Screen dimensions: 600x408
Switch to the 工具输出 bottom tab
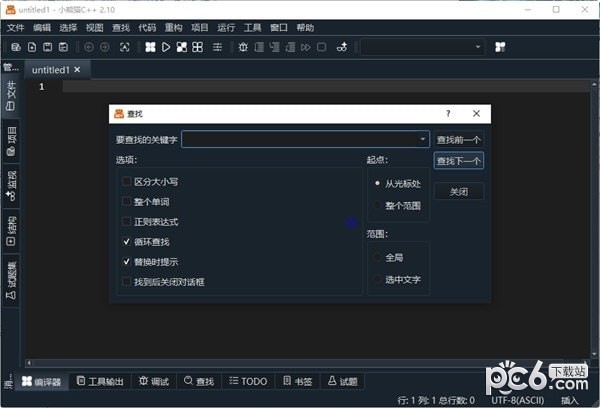100,381
